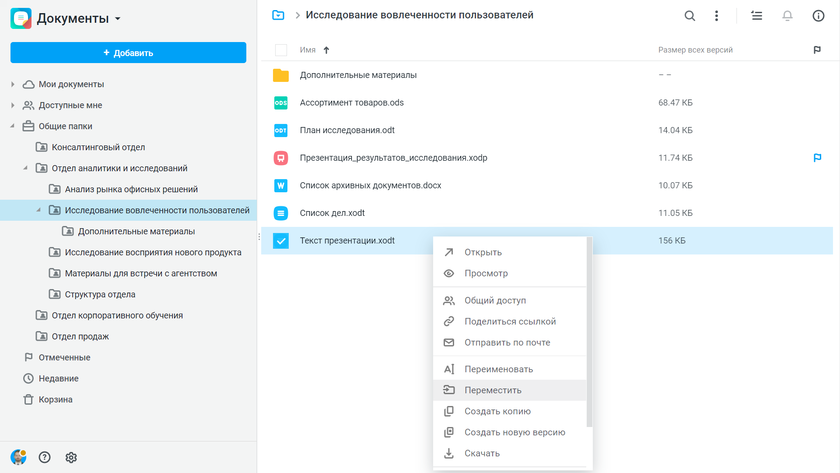Click the Добавить button
This screenshot has height=473, width=840.
coord(128,52)
